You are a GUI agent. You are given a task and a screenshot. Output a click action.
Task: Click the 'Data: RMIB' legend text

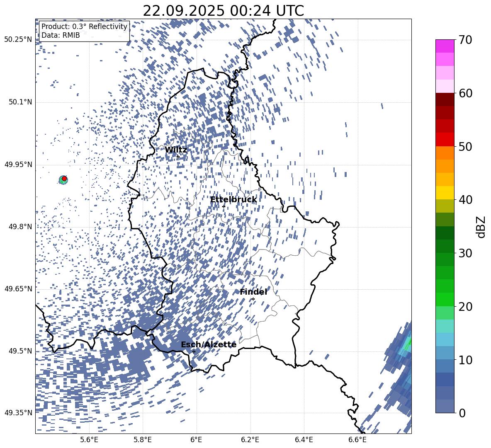point(61,35)
